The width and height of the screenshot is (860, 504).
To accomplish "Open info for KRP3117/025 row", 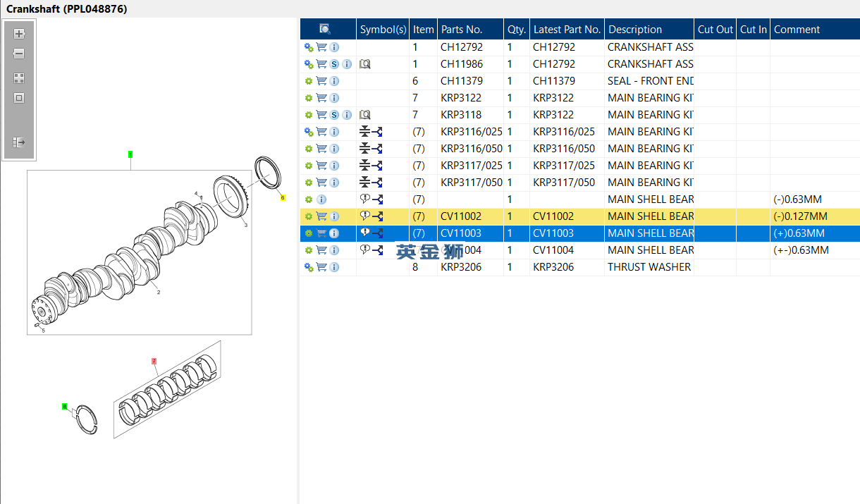I will coord(334,166).
